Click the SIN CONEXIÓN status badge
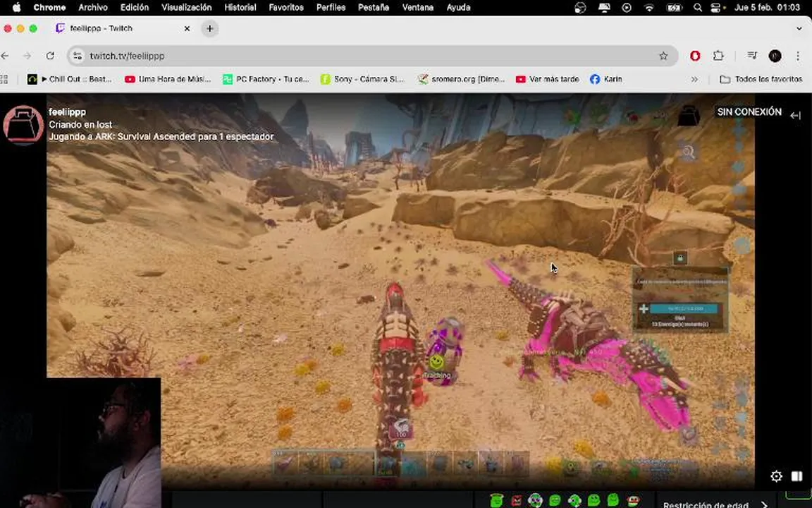 pos(749,112)
